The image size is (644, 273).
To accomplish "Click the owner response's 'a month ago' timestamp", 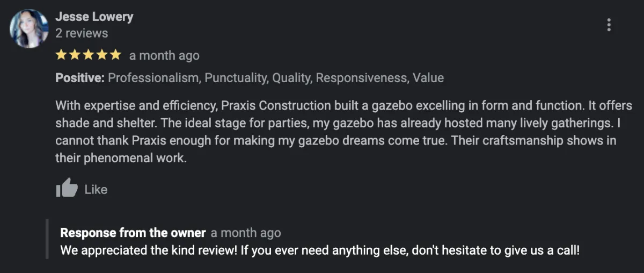I will pos(246,233).
